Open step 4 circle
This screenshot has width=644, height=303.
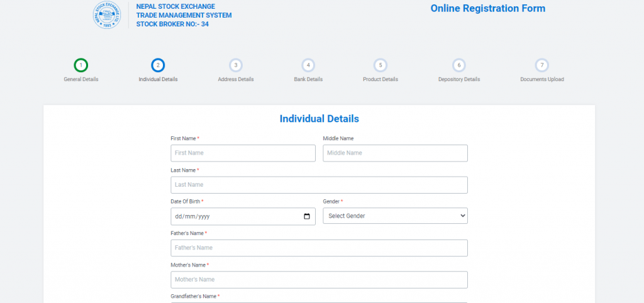308,65
